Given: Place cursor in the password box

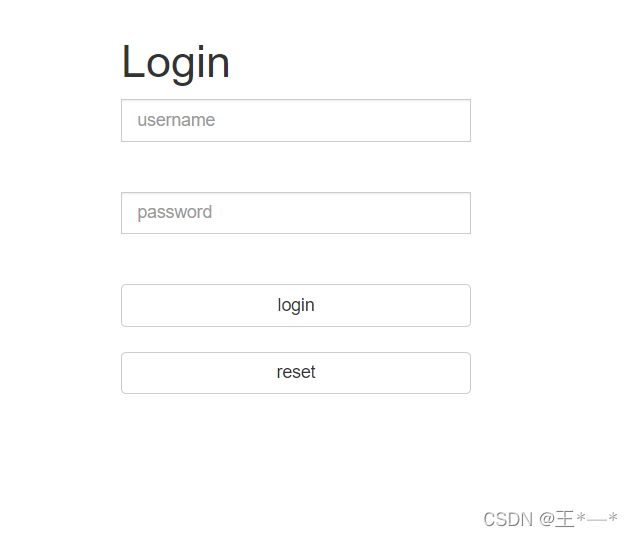Looking at the screenshot, I should 296,213.
